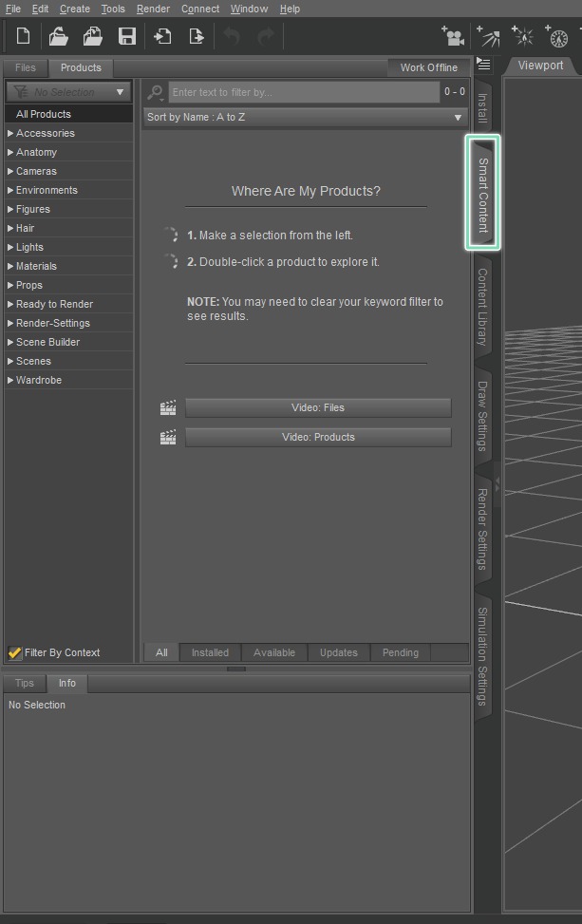Click the Export file icon

pos(197,36)
